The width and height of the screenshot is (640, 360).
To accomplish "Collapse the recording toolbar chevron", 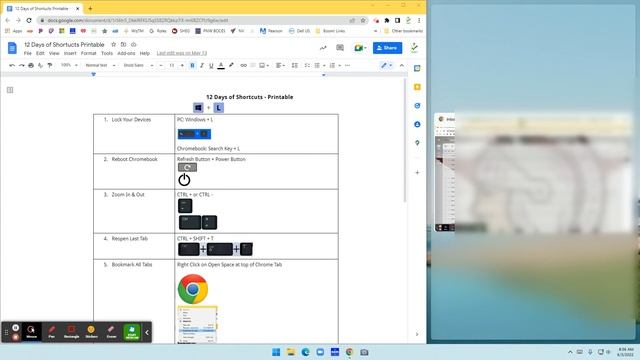I will pyautogui.click(x=147, y=333).
